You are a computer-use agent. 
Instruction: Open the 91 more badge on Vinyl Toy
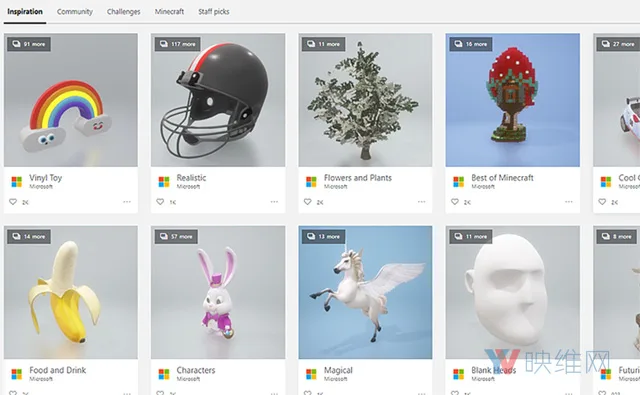[29, 44]
